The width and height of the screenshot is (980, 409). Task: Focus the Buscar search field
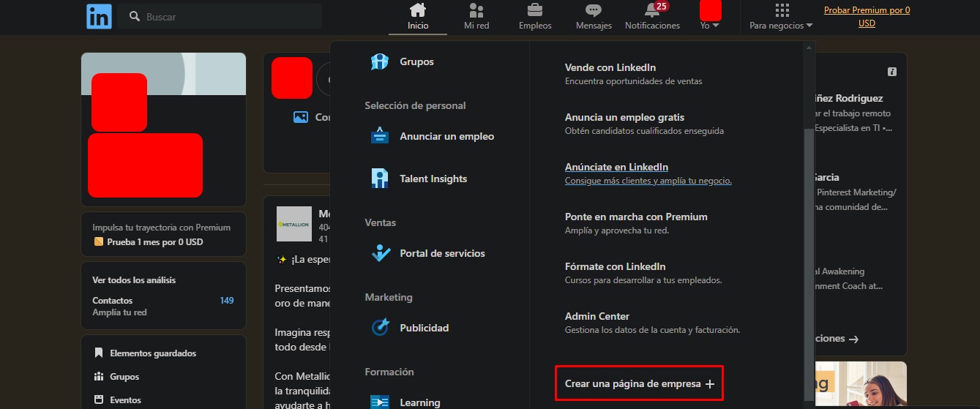(x=220, y=16)
